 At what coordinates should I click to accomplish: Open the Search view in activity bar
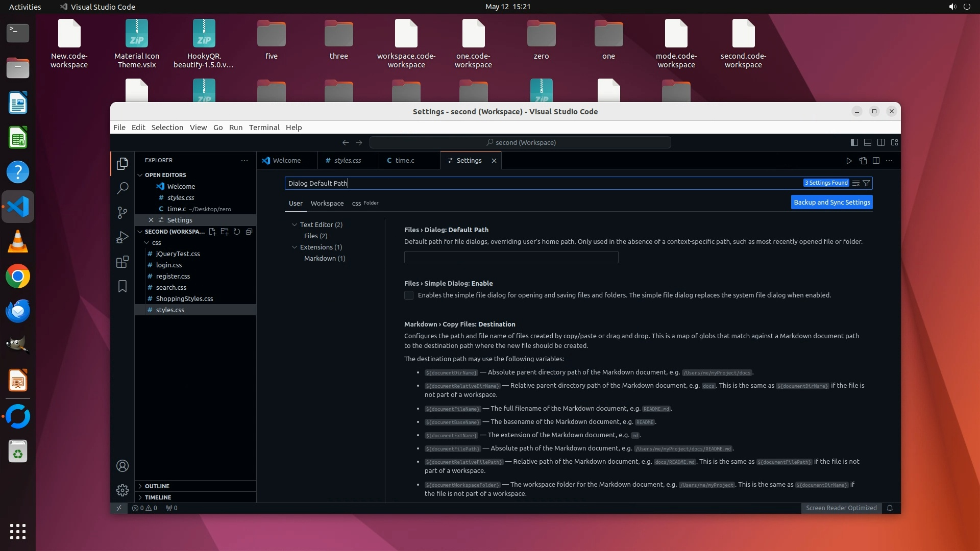[122, 188]
